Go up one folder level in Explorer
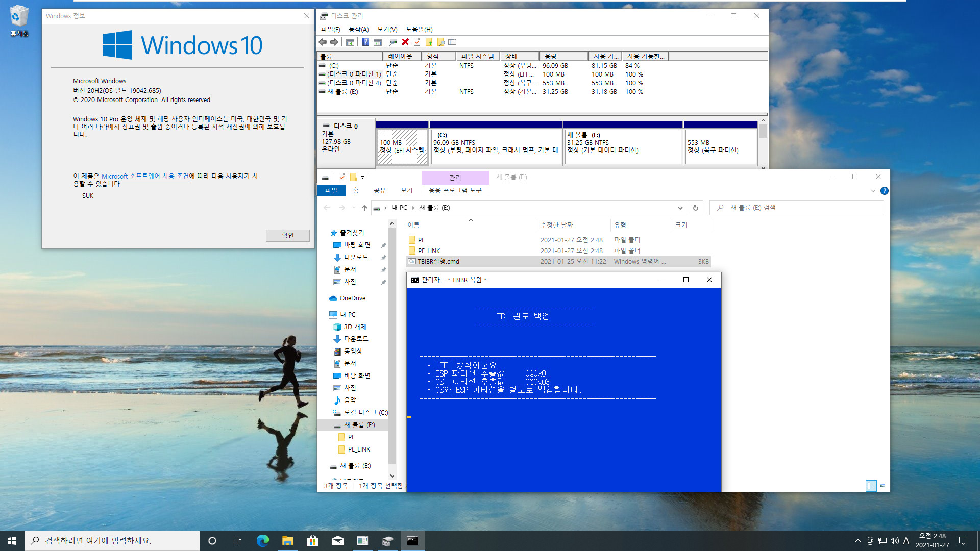The height and width of the screenshot is (551, 980). [364, 208]
